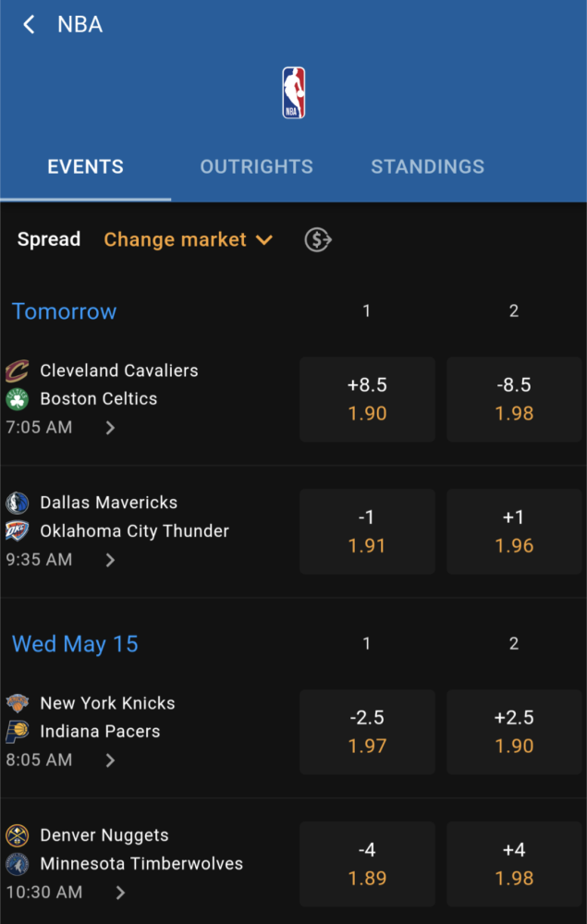Expand the 10:30 AM Nuggets–Timberwolves game chevron
587x924 pixels.
pyautogui.click(x=120, y=893)
